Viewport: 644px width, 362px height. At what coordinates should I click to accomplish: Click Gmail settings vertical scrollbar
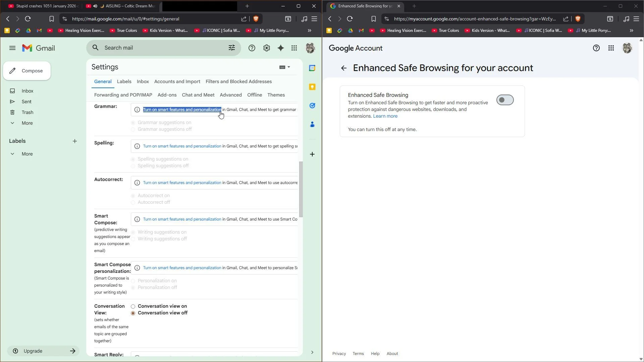pyautogui.click(x=301, y=189)
